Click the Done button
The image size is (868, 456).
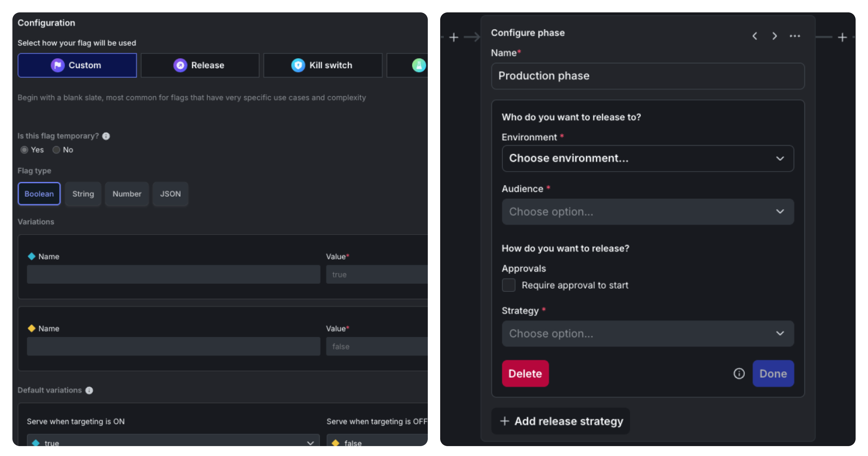pyautogui.click(x=773, y=374)
